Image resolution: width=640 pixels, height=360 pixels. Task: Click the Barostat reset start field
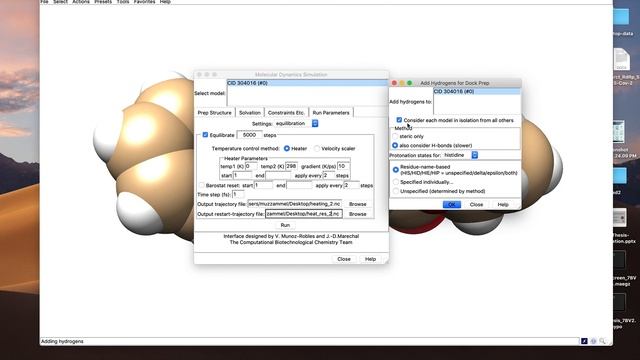[263, 185]
